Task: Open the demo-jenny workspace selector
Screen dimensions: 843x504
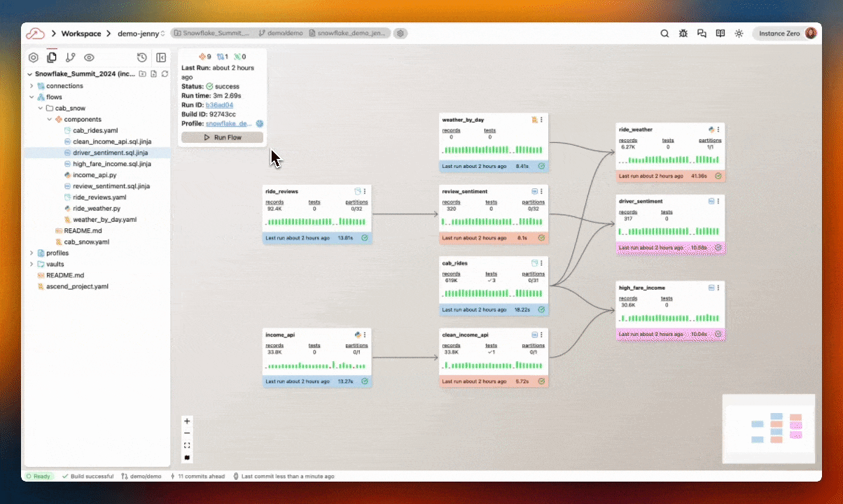Action: coord(141,33)
